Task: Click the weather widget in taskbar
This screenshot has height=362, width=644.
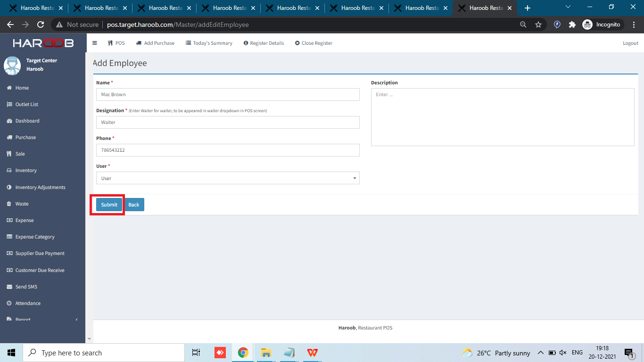Action: tap(496, 353)
